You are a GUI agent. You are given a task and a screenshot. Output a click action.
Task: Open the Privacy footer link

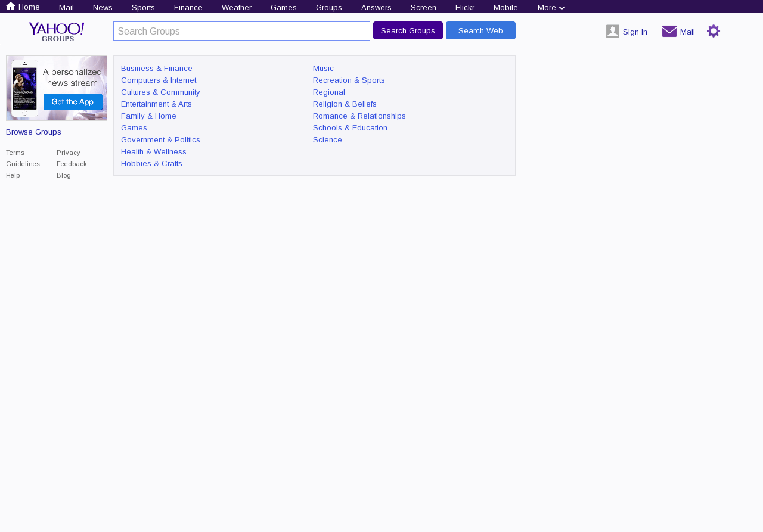coord(69,153)
